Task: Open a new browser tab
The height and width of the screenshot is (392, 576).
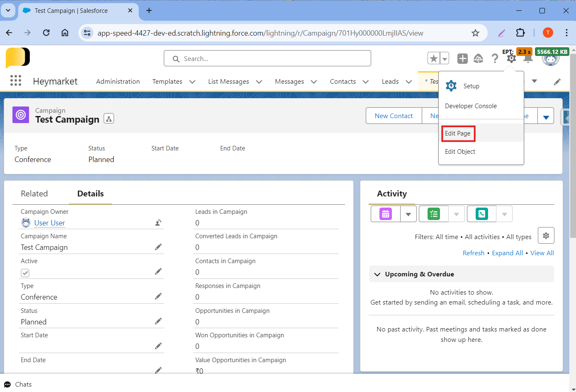Action: [x=149, y=10]
